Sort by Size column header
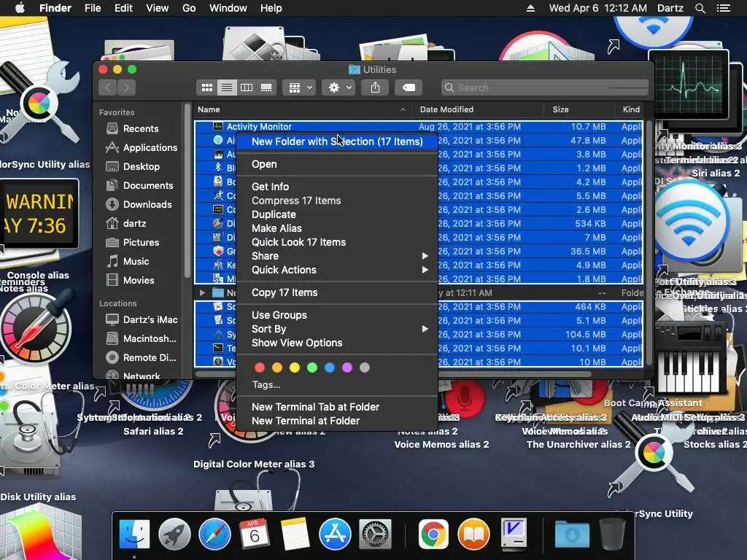 coord(579,109)
